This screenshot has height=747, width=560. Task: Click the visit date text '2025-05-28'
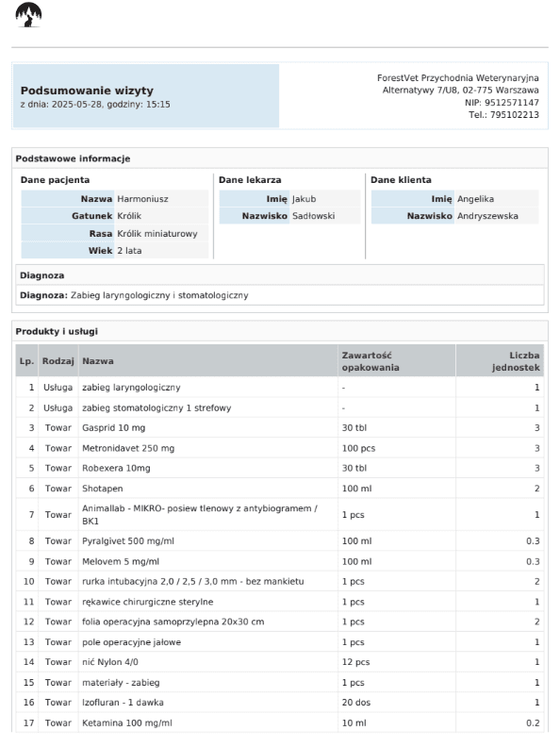[76, 105]
